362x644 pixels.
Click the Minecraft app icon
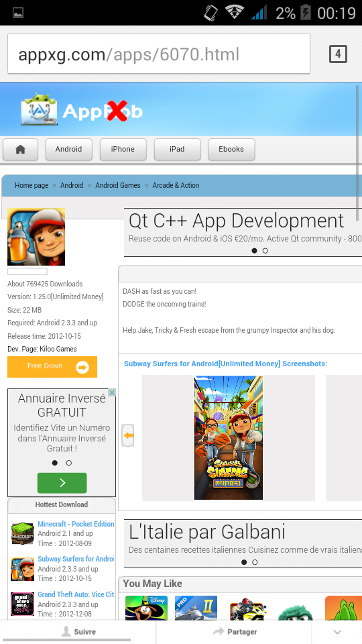coord(23,533)
